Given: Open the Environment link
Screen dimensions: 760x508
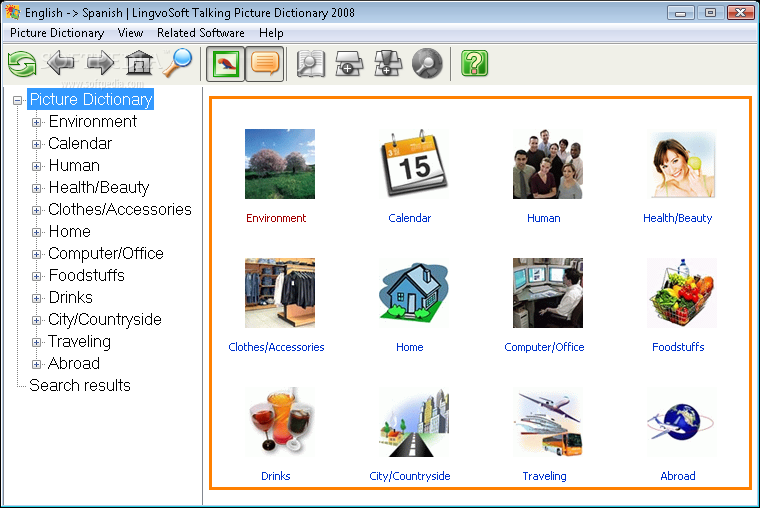Looking at the screenshot, I should tap(276, 218).
